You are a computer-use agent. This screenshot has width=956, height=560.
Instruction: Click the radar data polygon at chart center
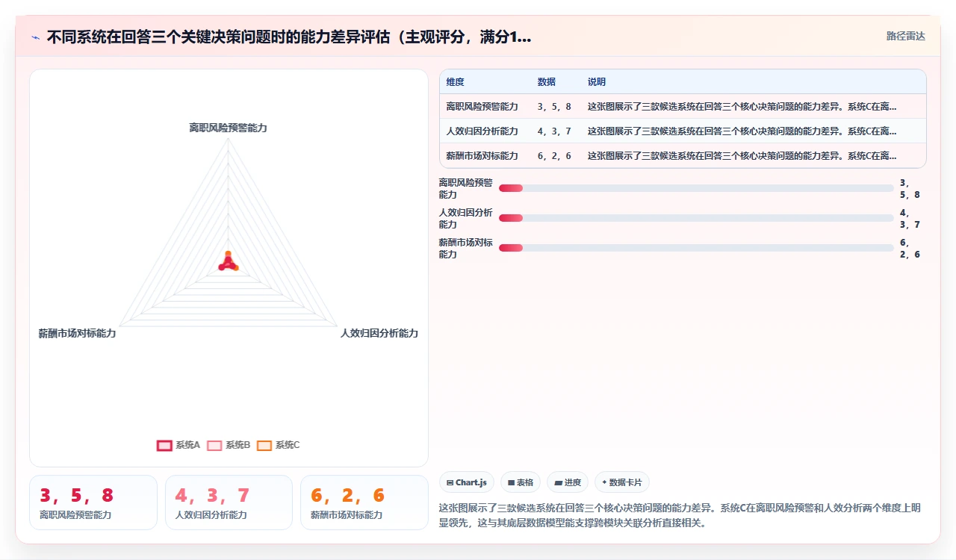[x=229, y=263]
